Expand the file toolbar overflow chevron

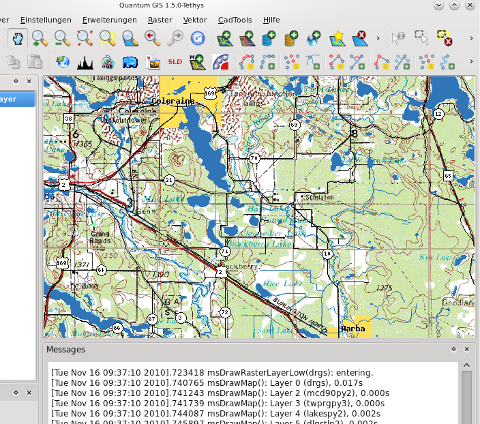click(x=378, y=39)
